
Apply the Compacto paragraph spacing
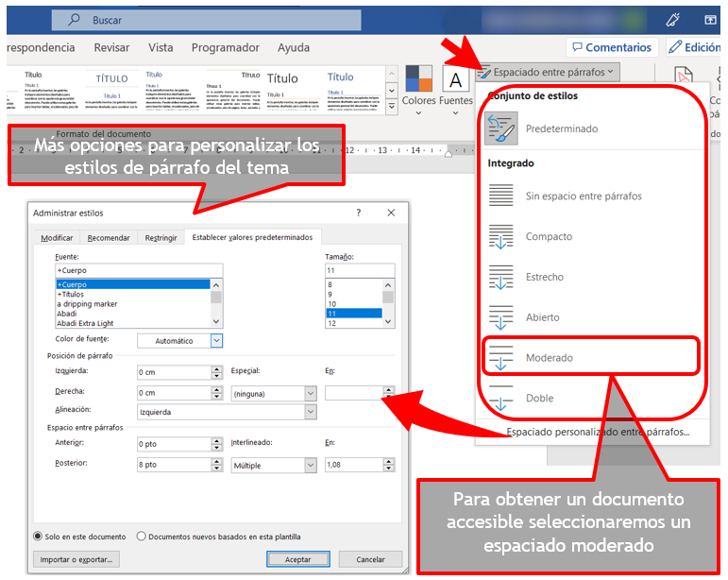tap(500, 237)
